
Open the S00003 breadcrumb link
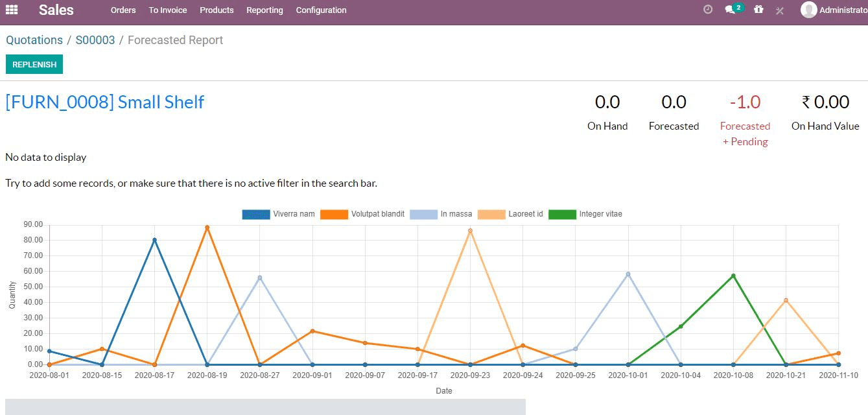pyautogui.click(x=95, y=40)
